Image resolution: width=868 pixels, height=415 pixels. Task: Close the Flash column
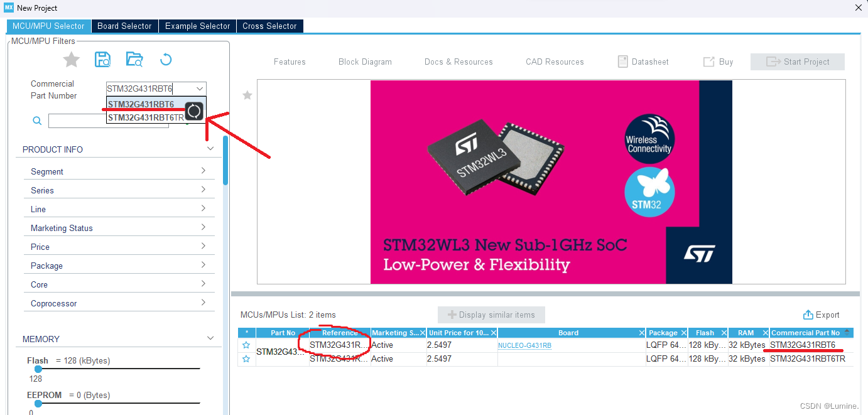point(724,333)
